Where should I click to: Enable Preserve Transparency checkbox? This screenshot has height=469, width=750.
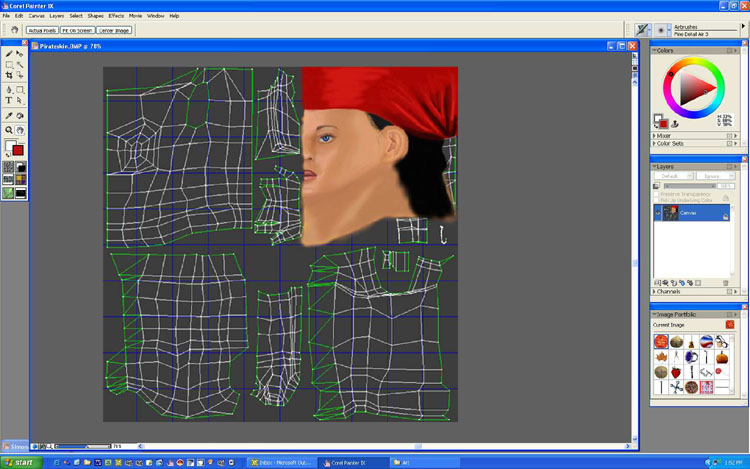tap(657, 193)
